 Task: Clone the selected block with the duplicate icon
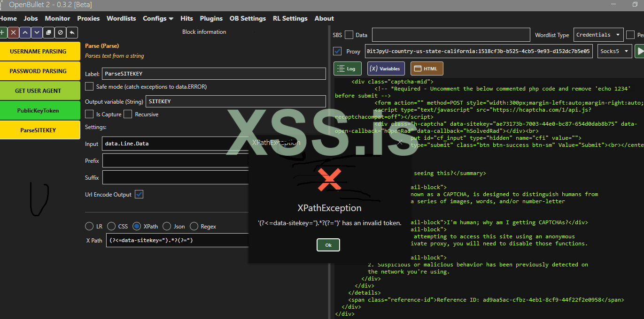pos(48,32)
